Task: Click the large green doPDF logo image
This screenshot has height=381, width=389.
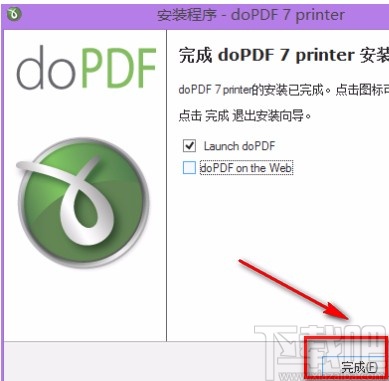Action: [84, 202]
